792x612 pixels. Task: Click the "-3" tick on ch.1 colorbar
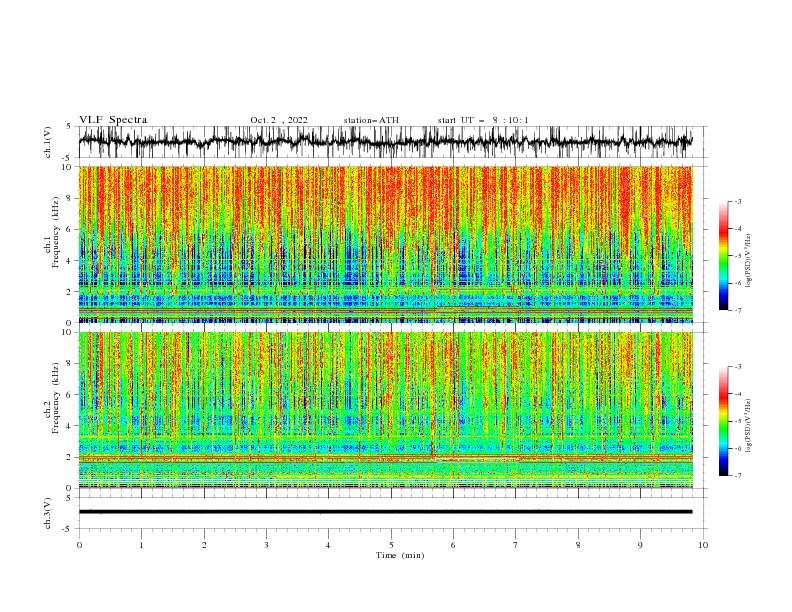pos(737,201)
